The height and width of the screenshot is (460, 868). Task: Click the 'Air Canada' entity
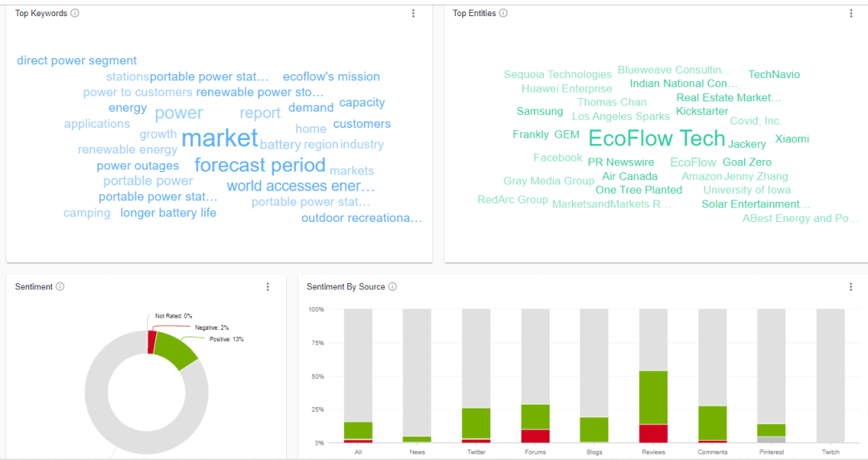coord(629,177)
